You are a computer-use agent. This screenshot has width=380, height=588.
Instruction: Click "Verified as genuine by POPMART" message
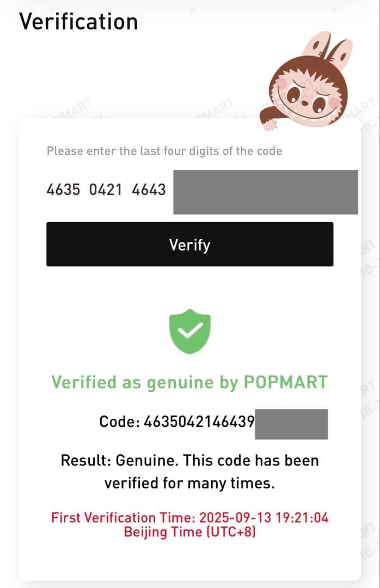point(189,382)
